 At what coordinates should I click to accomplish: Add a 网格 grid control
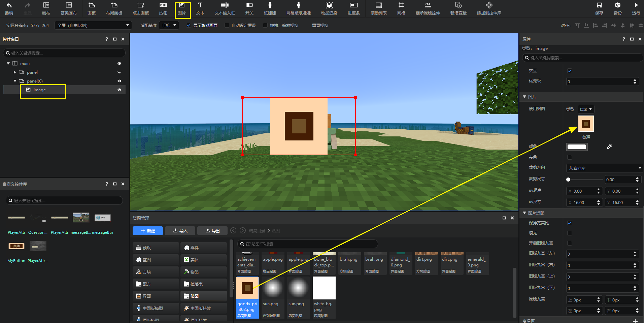pos(401,8)
